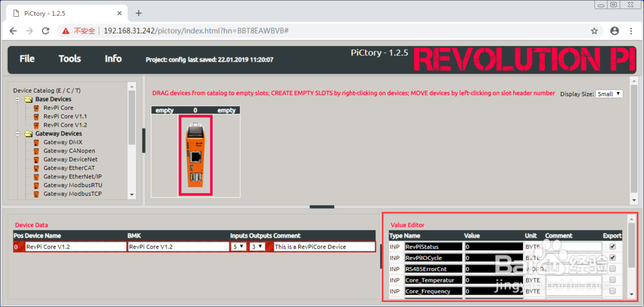Image resolution: width=644 pixels, height=307 pixels.
Task: Open the Chrome profile avatar
Action: coord(614,31)
